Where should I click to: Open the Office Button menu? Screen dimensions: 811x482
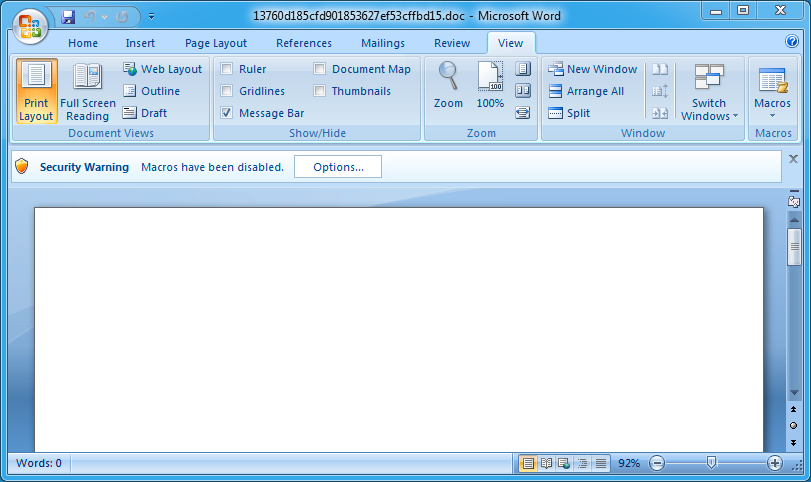click(x=30, y=26)
